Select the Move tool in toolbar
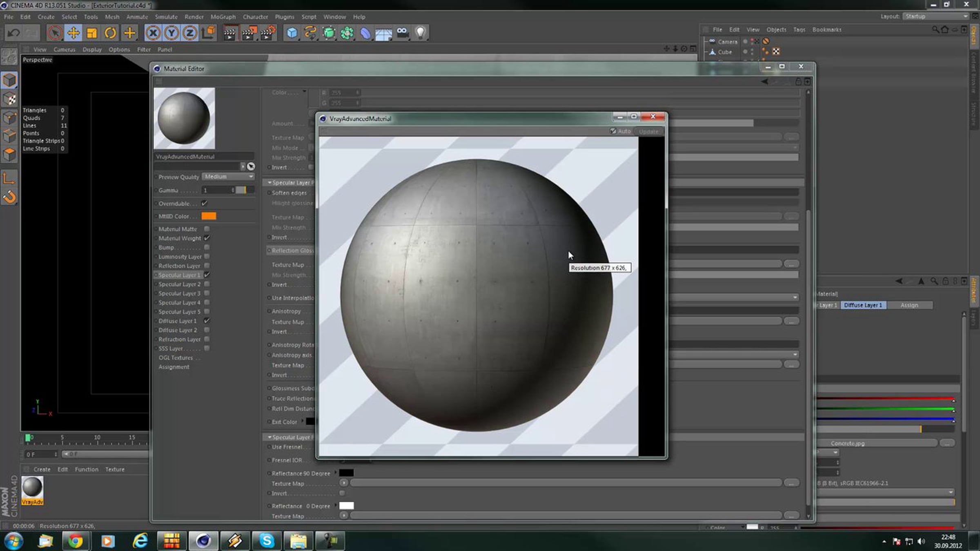The width and height of the screenshot is (980, 551). click(73, 33)
